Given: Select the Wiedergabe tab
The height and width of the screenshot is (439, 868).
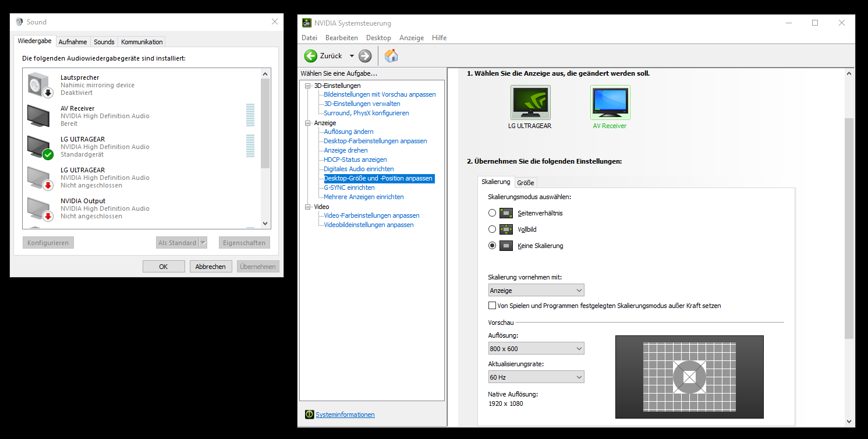Looking at the screenshot, I should 35,41.
